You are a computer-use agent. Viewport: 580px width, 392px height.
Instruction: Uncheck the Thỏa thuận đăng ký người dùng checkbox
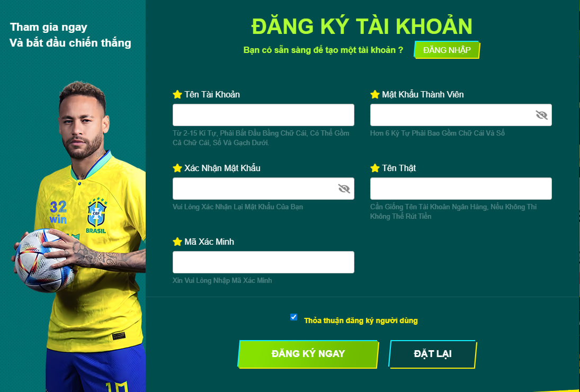[x=293, y=317]
